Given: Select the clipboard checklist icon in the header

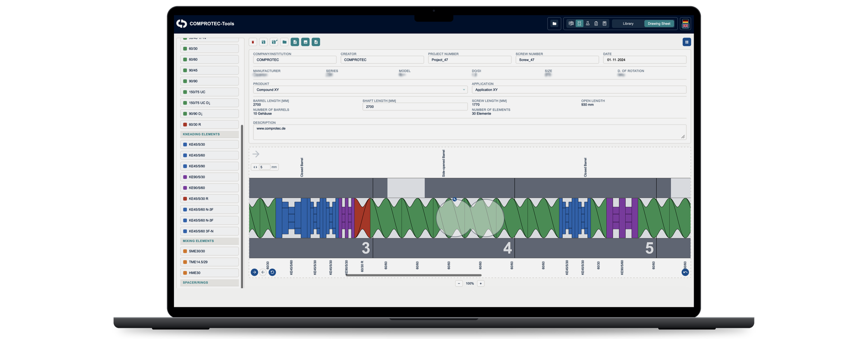Looking at the screenshot, I should click(x=596, y=24).
